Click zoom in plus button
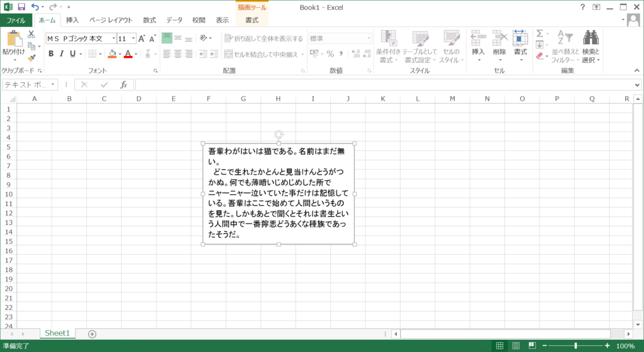The width and height of the screenshot is (644, 352). click(607, 346)
